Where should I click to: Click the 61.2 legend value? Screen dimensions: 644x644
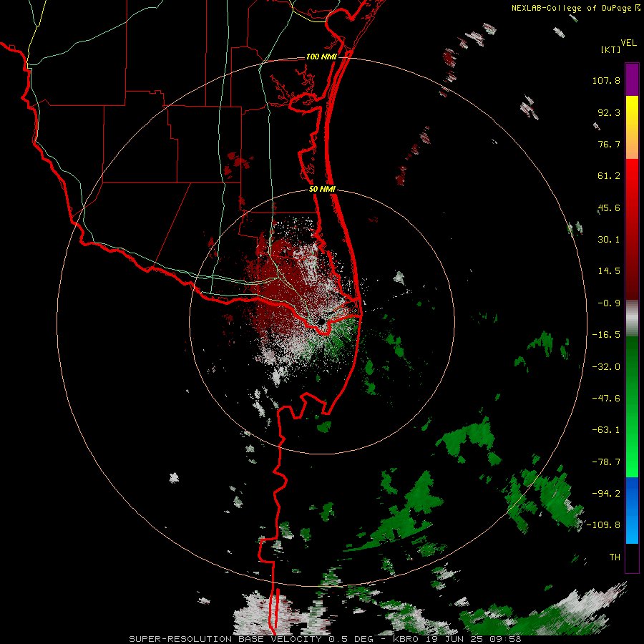click(609, 176)
